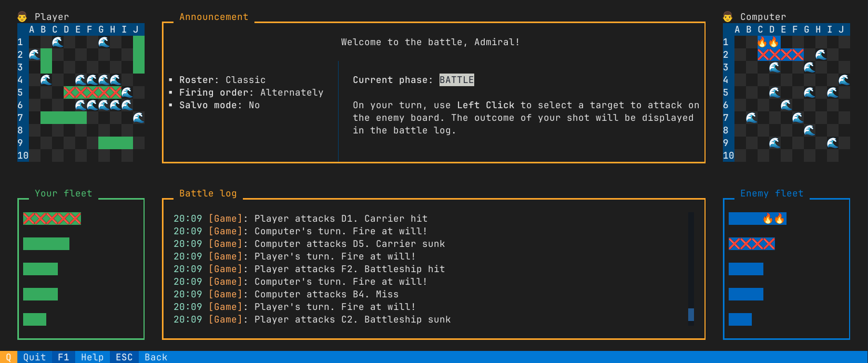Select the sunk carrier in Your fleet
Image resolution: width=868 pixels, height=363 pixels.
(x=52, y=219)
